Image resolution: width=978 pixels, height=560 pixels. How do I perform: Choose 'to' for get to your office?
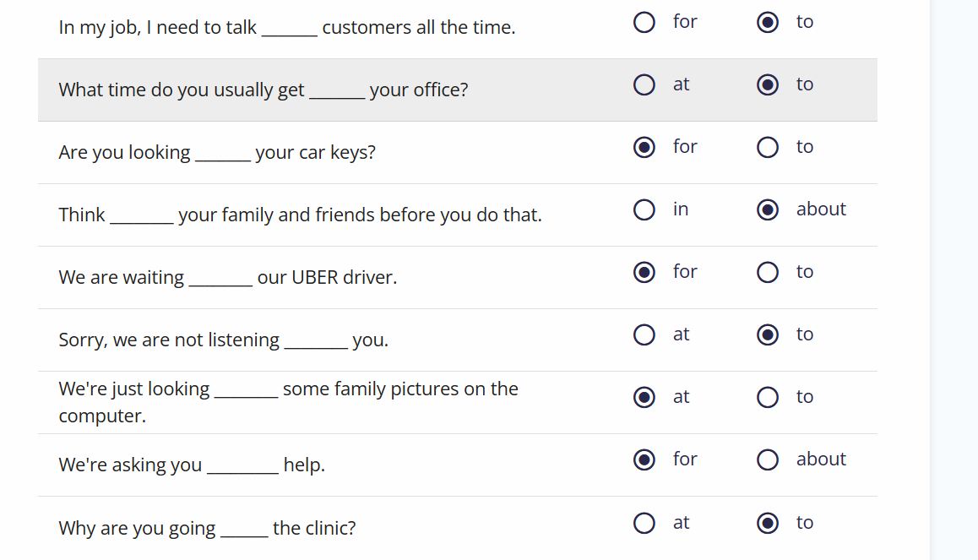tap(768, 84)
